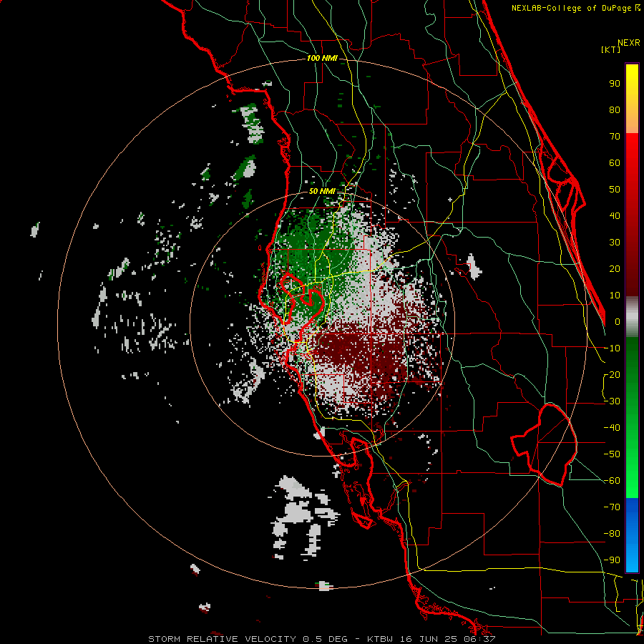644x644 pixels.
Task: Click the yellow top segment of color scale
Action: 632,99
